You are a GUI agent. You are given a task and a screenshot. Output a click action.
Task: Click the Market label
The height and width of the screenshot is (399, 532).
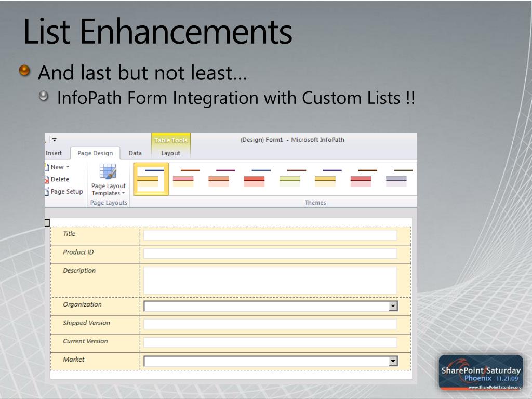point(74,360)
